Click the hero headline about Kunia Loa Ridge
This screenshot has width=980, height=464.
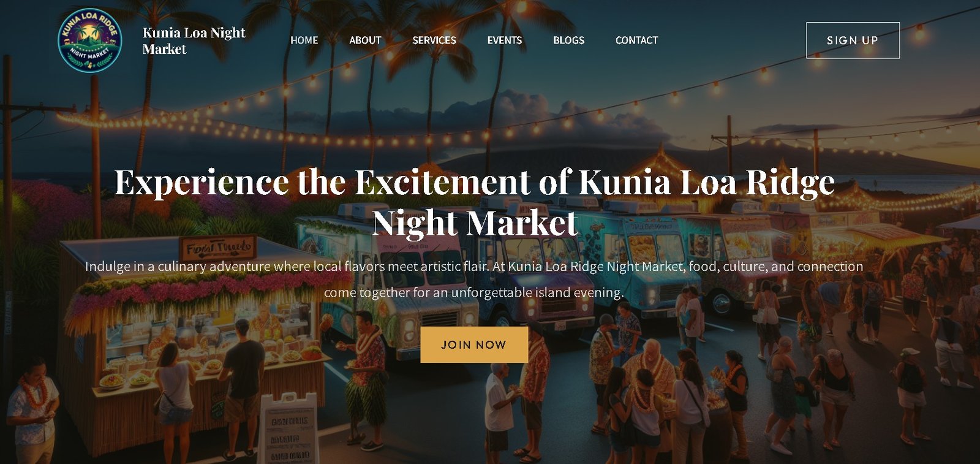click(475, 202)
